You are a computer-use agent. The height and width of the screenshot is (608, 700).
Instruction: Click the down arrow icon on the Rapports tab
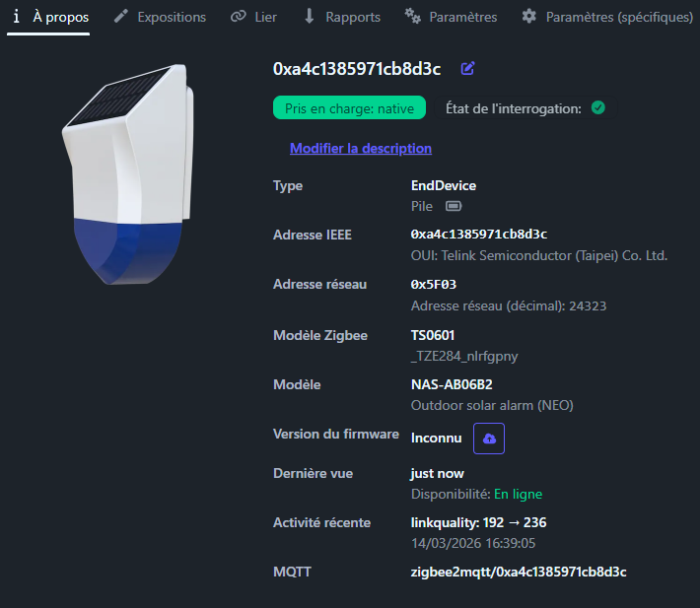tap(309, 17)
